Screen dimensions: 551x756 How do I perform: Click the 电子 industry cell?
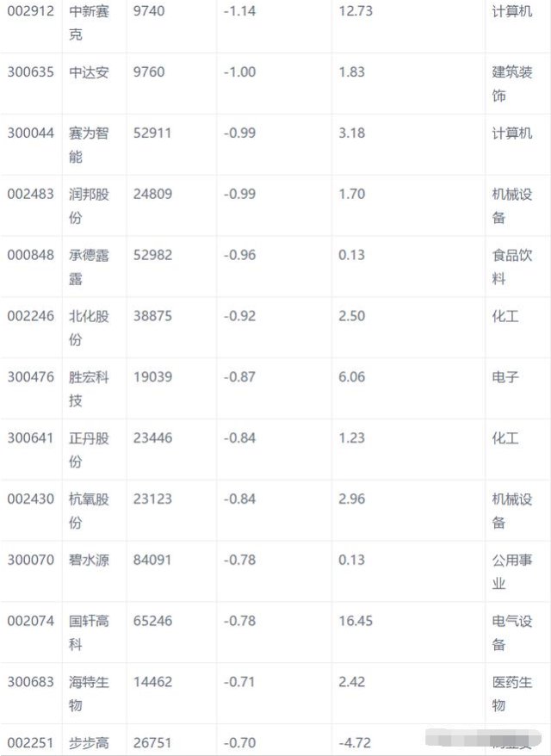(505, 377)
